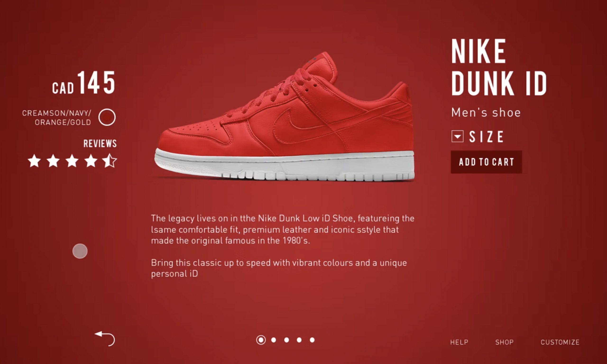
Task: Tap the translucent grey circle indicator
Action: click(x=80, y=251)
